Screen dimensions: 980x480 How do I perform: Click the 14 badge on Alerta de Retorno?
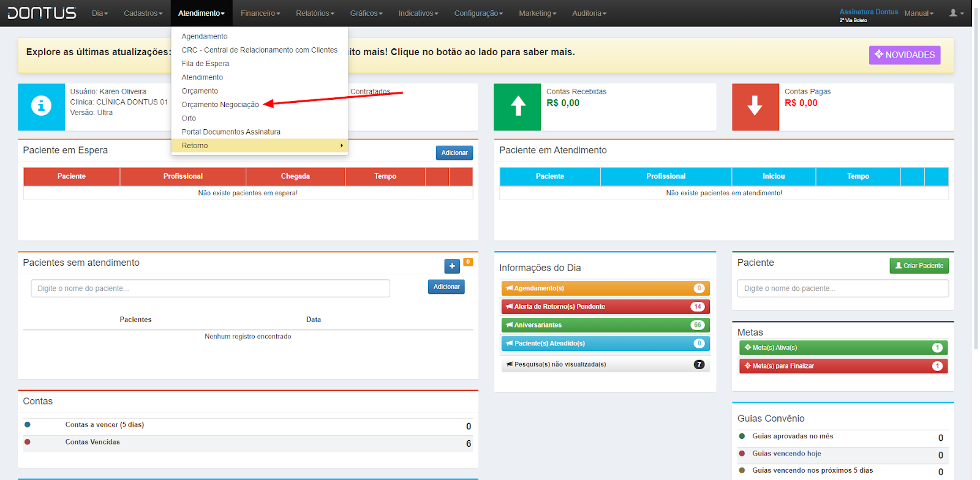click(698, 307)
